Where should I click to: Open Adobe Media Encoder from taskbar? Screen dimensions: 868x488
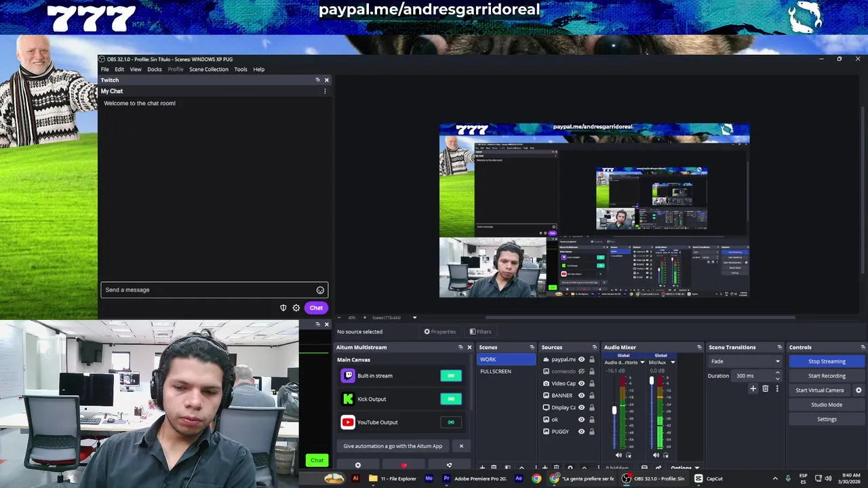click(429, 479)
